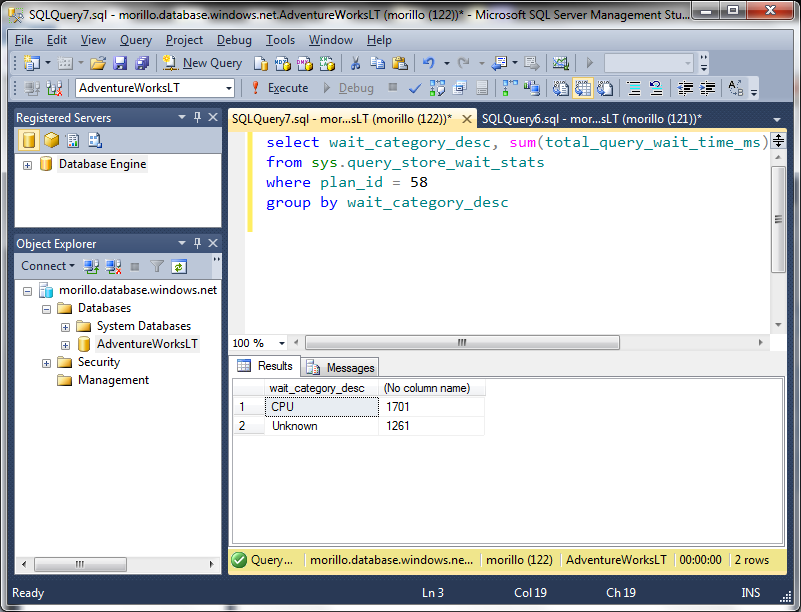801x612 pixels.
Task: Open the Project menu
Action: click(184, 40)
